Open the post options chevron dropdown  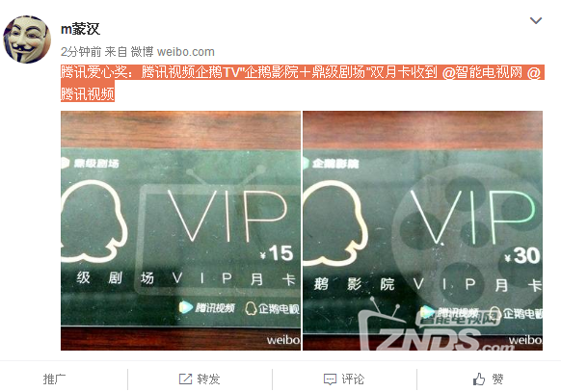[536, 21]
